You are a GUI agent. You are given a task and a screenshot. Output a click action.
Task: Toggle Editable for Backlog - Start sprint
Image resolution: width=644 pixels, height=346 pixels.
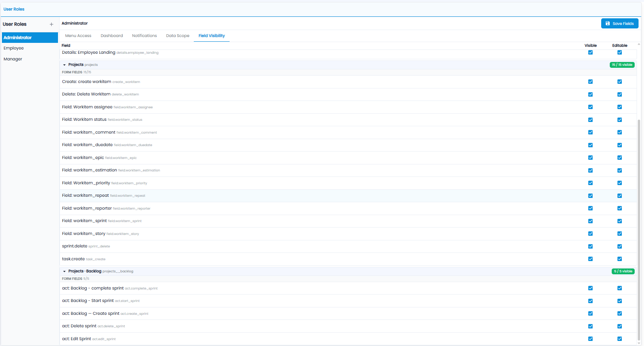(619, 301)
